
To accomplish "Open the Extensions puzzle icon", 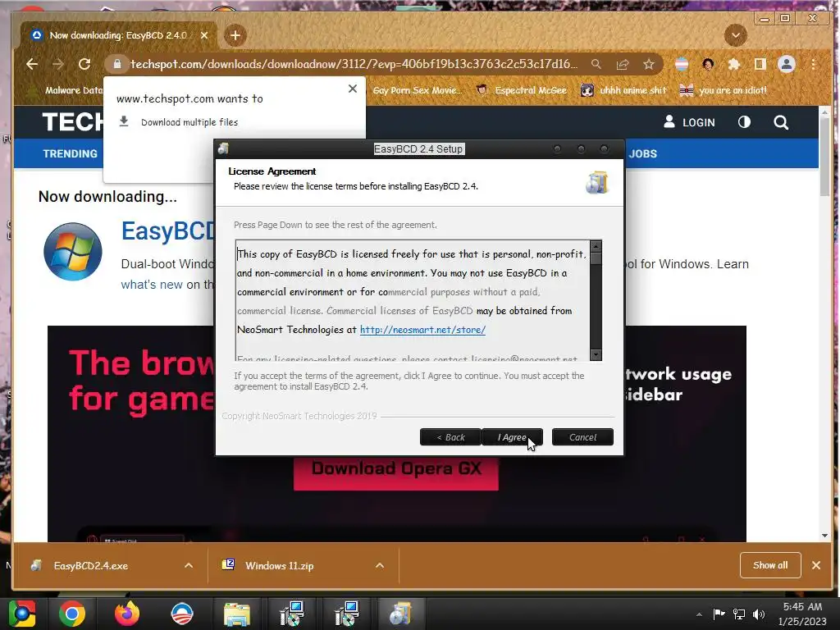I will pos(734,64).
